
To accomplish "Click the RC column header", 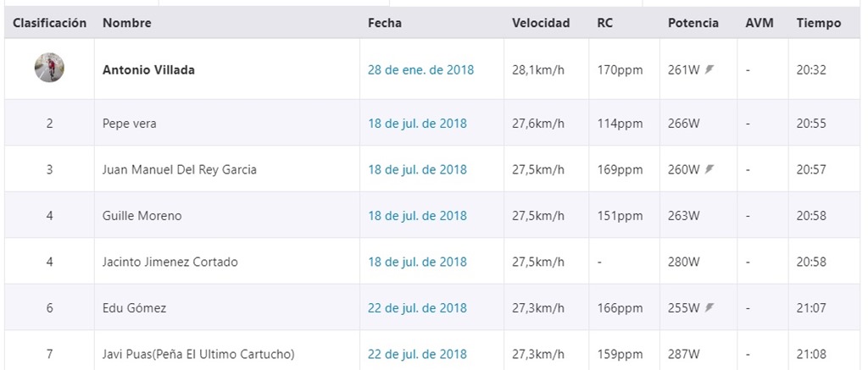I will point(605,23).
